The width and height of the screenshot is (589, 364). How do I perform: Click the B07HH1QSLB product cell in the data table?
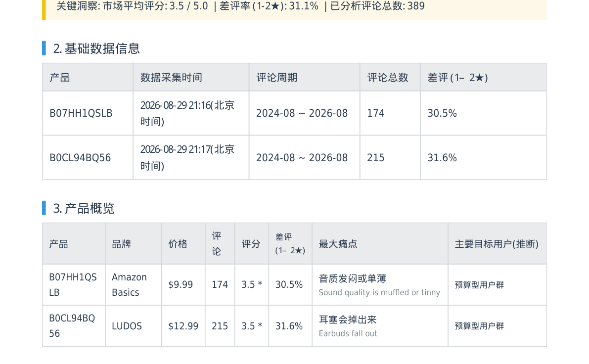click(x=88, y=113)
